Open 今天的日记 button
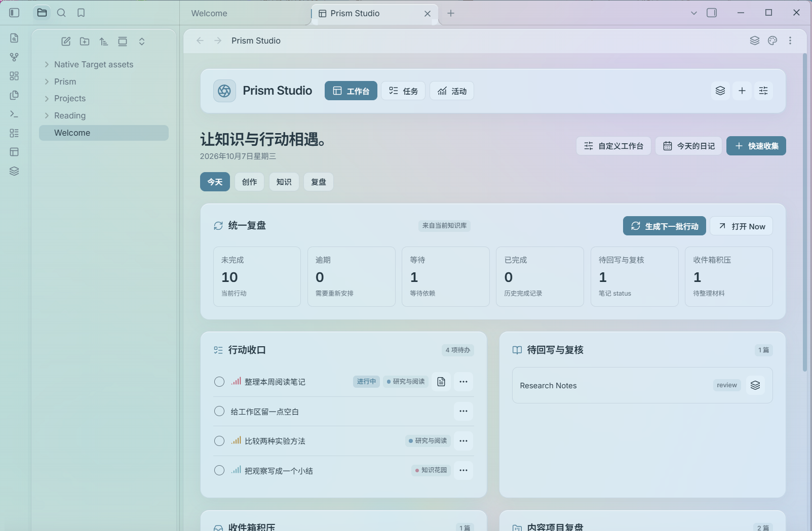Screen dimensions: 812x531 (x=689, y=146)
